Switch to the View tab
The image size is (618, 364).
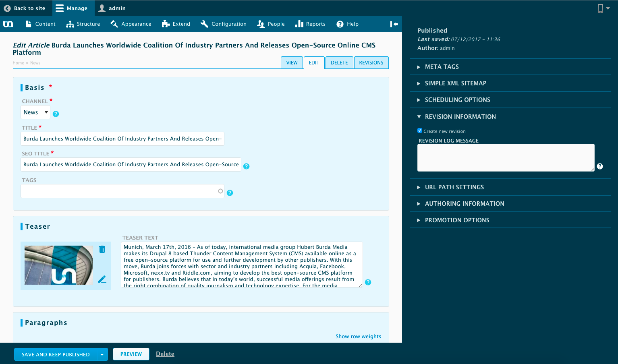292,63
